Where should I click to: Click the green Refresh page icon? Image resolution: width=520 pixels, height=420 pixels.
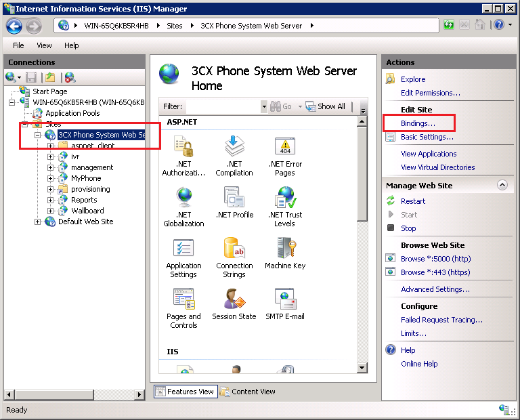(449, 25)
